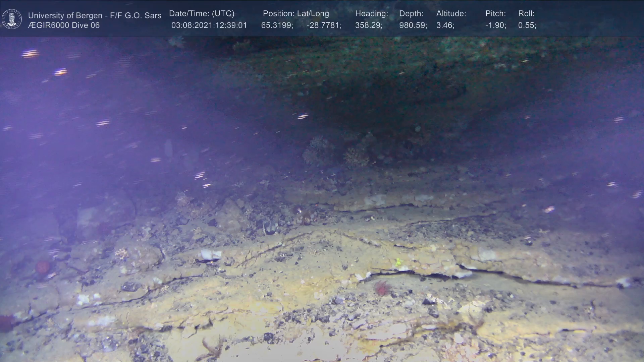Click the University of Bergen - F/F G.O. Sars text
Image resolution: width=644 pixels, height=362 pixels.
95,15
